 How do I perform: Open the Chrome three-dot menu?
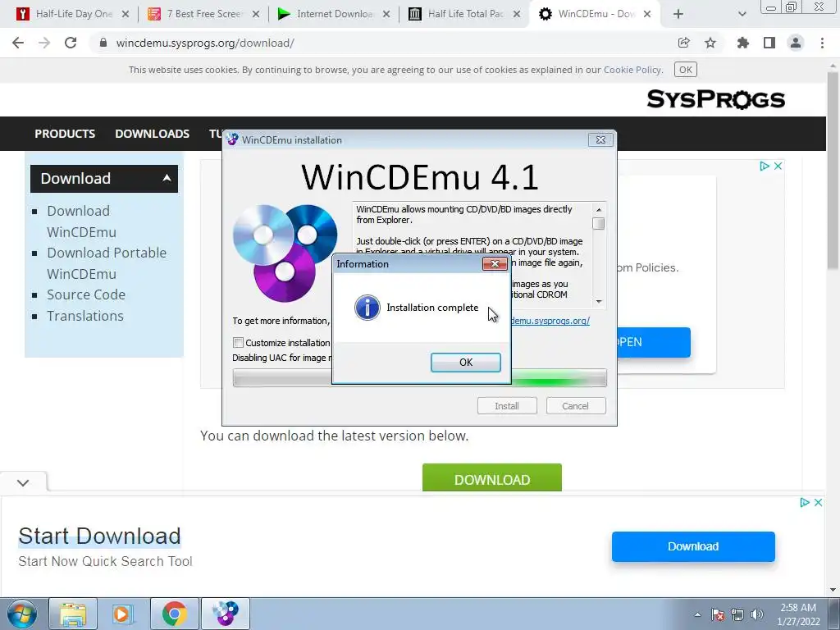point(822,43)
